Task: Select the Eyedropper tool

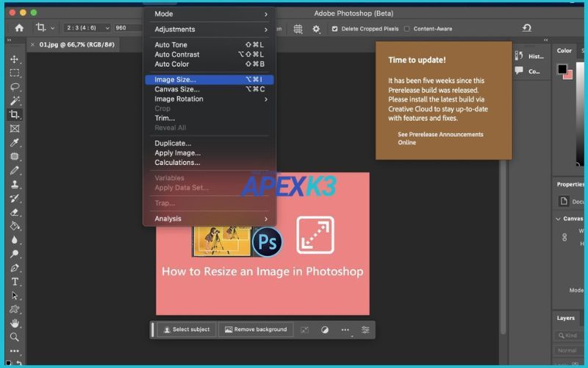Action: [x=15, y=142]
